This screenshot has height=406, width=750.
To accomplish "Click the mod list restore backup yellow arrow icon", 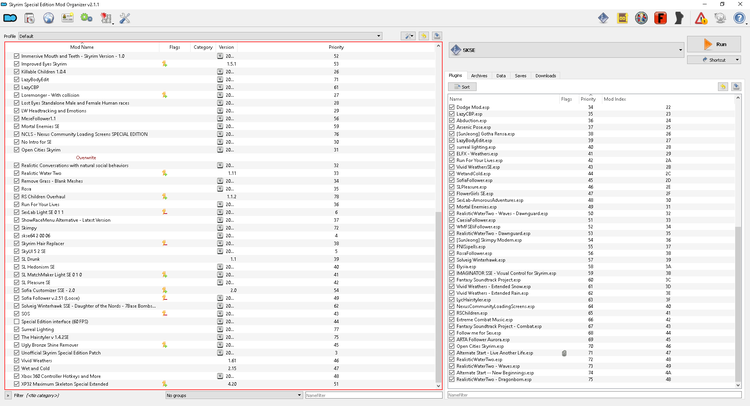I will [423, 36].
